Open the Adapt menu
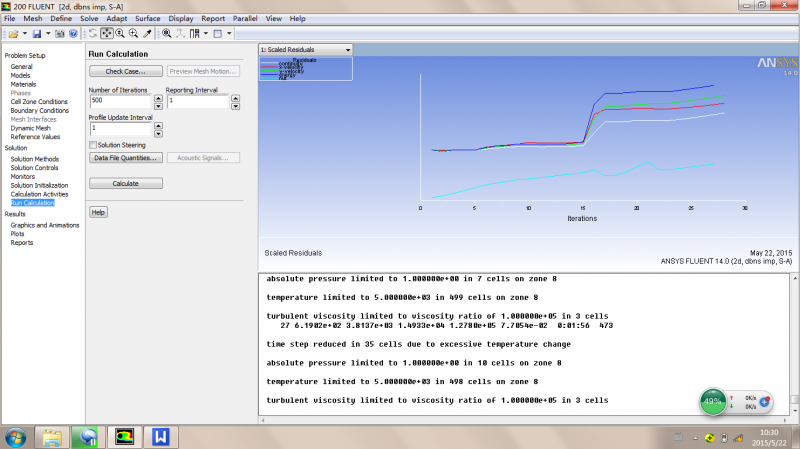 (116, 18)
